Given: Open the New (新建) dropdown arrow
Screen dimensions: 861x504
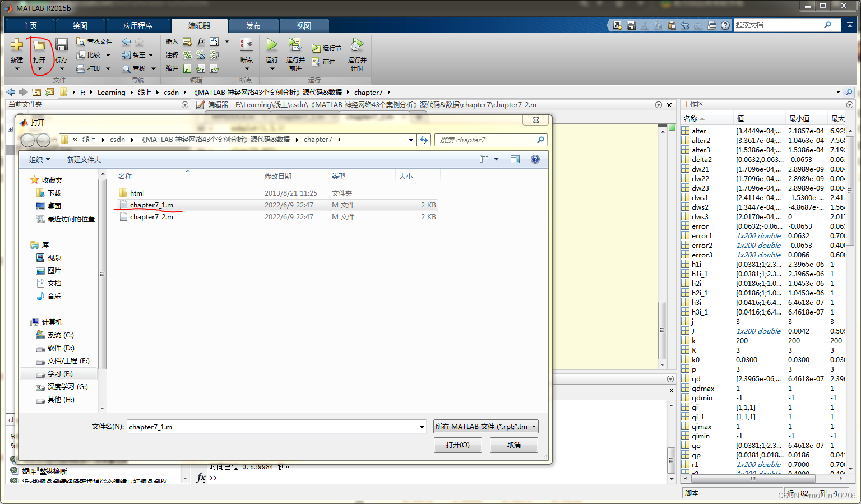Looking at the screenshot, I should click(17, 69).
